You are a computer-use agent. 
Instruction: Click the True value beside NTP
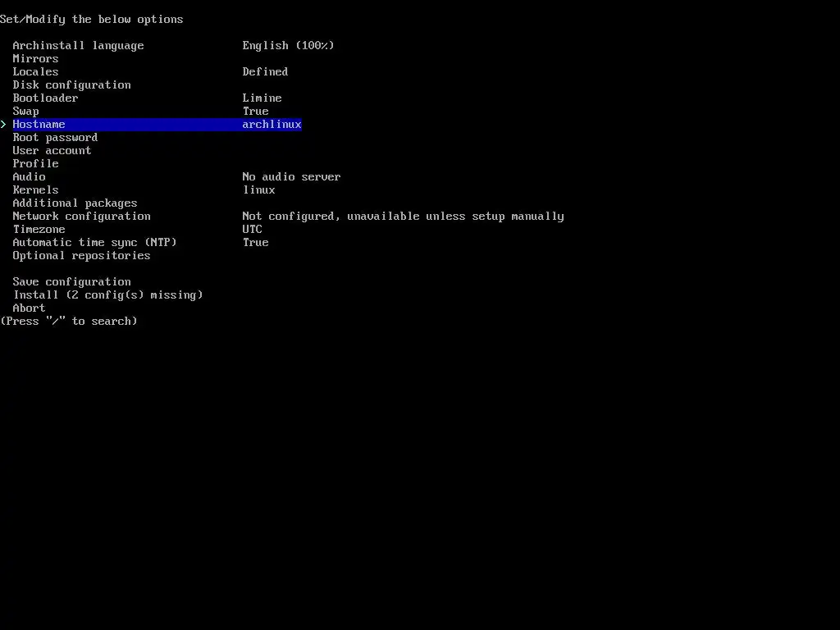coord(256,242)
